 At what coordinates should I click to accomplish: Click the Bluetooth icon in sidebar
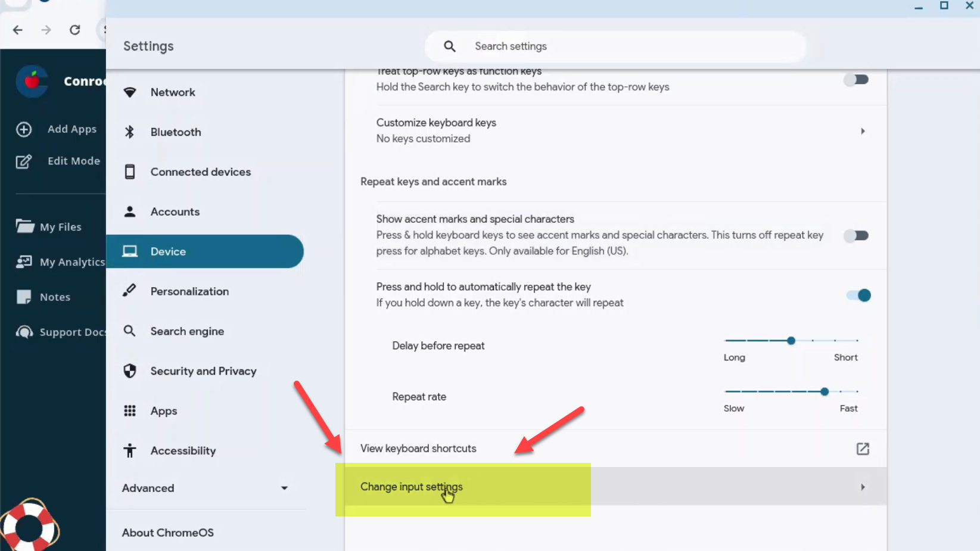130,132
